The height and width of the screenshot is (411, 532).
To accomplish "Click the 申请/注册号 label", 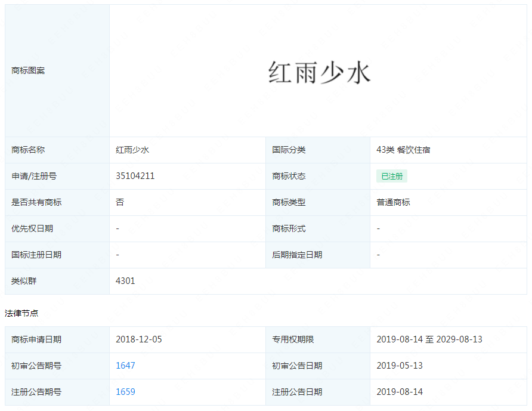I will [34, 176].
